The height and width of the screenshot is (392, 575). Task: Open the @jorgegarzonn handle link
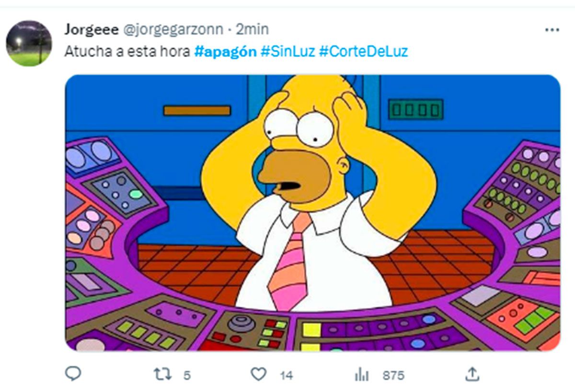(x=173, y=30)
